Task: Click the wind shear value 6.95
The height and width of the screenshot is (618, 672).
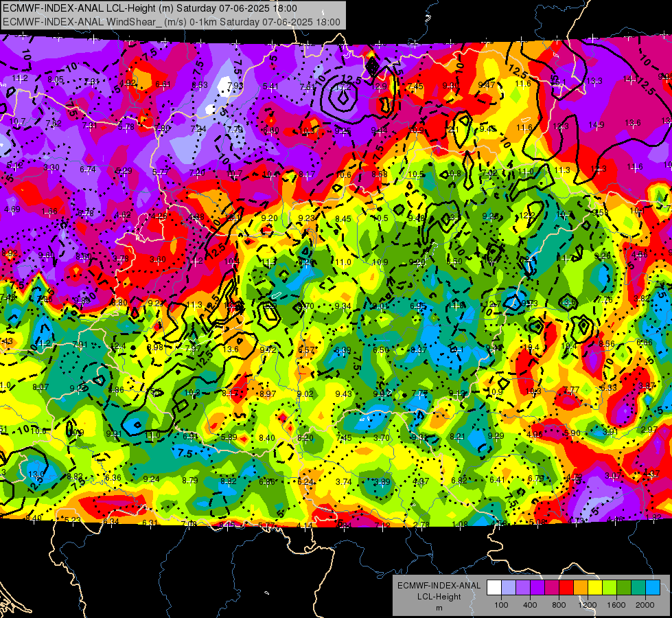Action: coord(418,306)
